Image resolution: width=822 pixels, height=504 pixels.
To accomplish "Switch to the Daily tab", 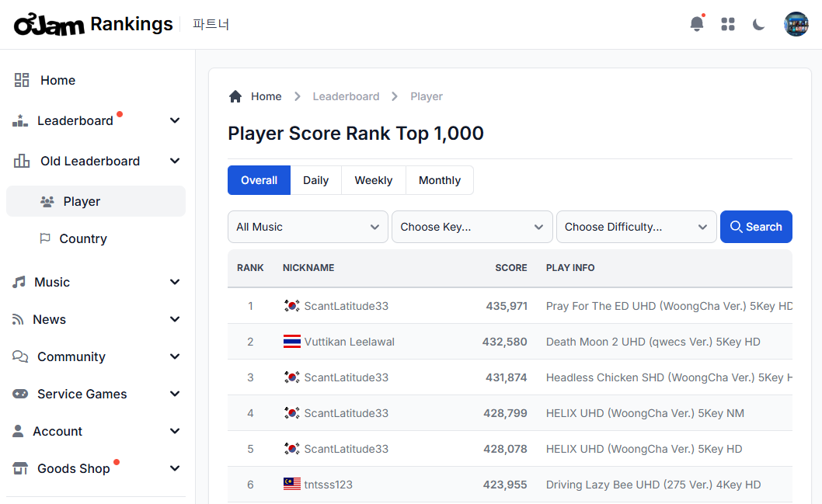I will (x=315, y=180).
